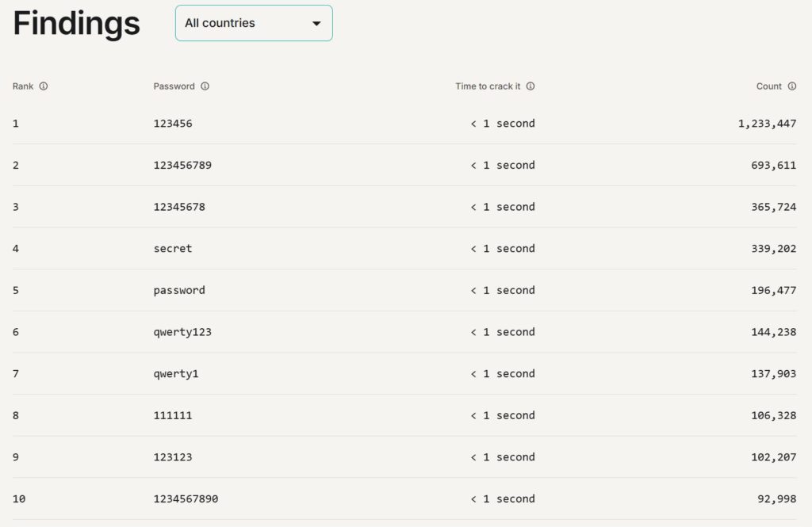Image resolution: width=812 pixels, height=527 pixels.
Task: Click the Count column header
Action: click(769, 86)
